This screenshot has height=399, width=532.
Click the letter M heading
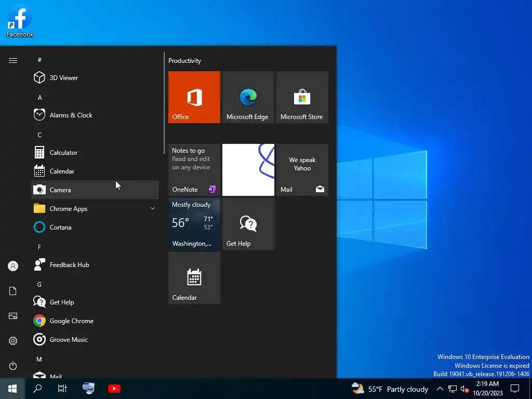tap(39, 359)
